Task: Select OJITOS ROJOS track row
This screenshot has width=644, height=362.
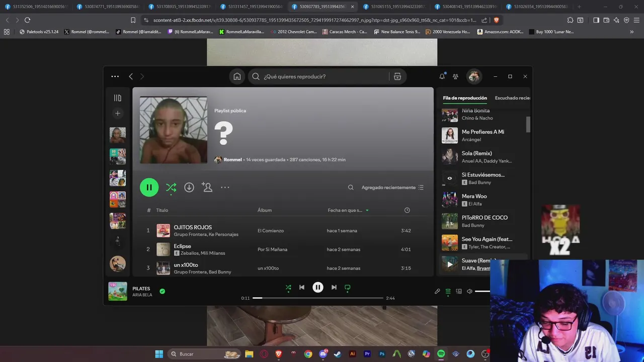Action: [x=283, y=230]
